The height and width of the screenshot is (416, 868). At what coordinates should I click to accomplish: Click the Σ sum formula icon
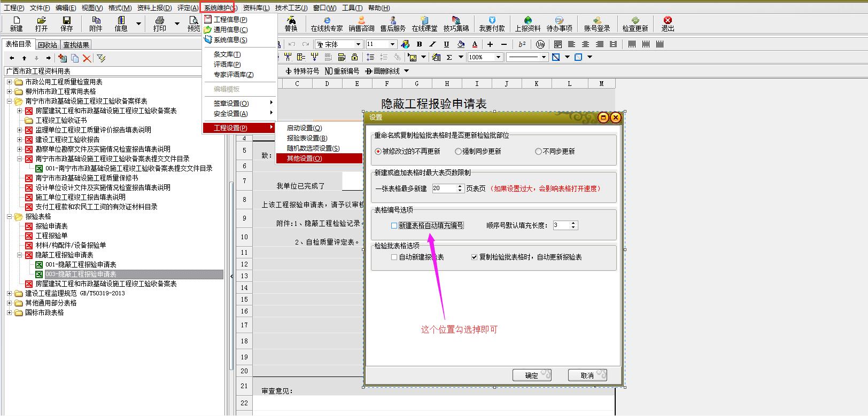coord(449,57)
